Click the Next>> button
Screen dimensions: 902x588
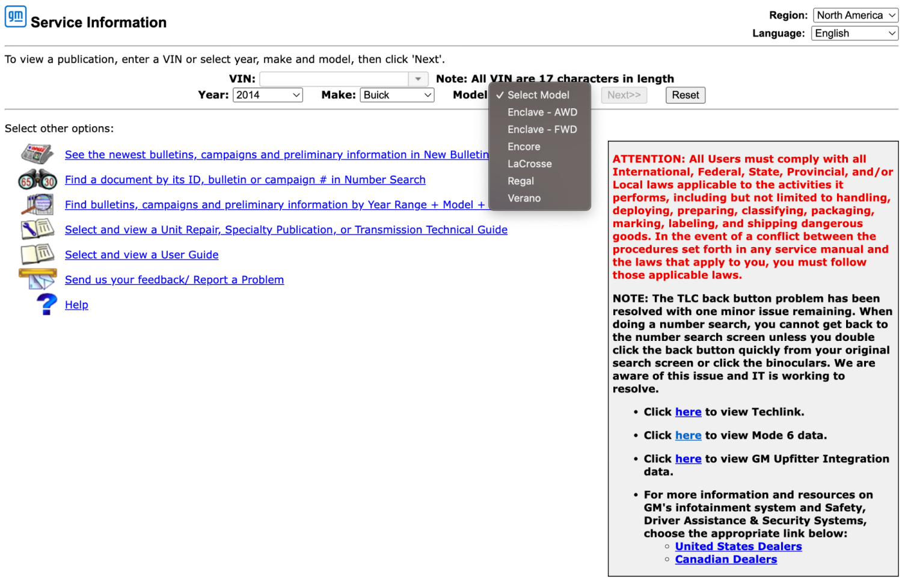click(x=624, y=95)
